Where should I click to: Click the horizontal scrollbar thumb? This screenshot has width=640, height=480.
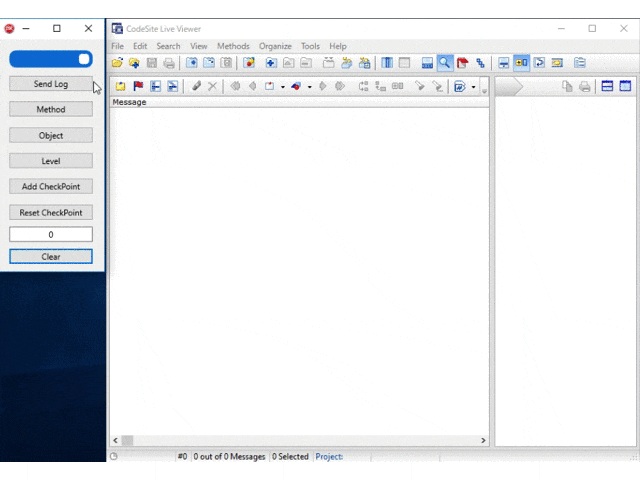click(x=127, y=440)
